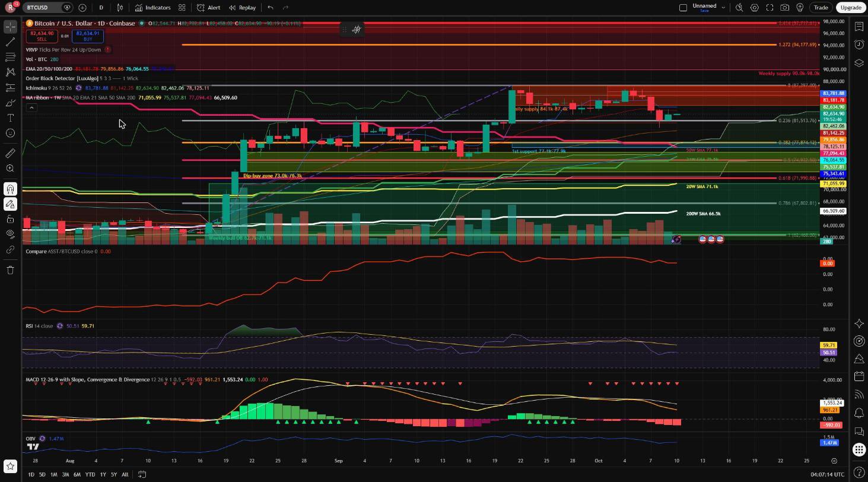Toggle stay in drawing mode

pyautogui.click(x=10, y=204)
